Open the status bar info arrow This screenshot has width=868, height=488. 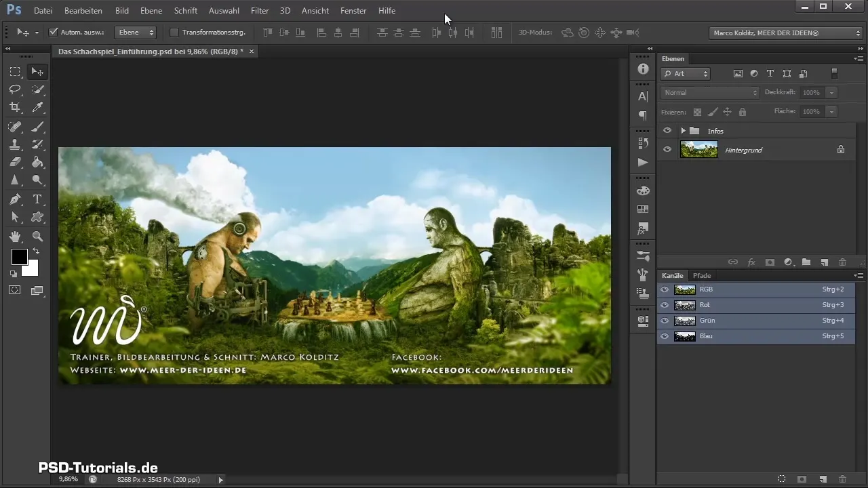(220, 479)
